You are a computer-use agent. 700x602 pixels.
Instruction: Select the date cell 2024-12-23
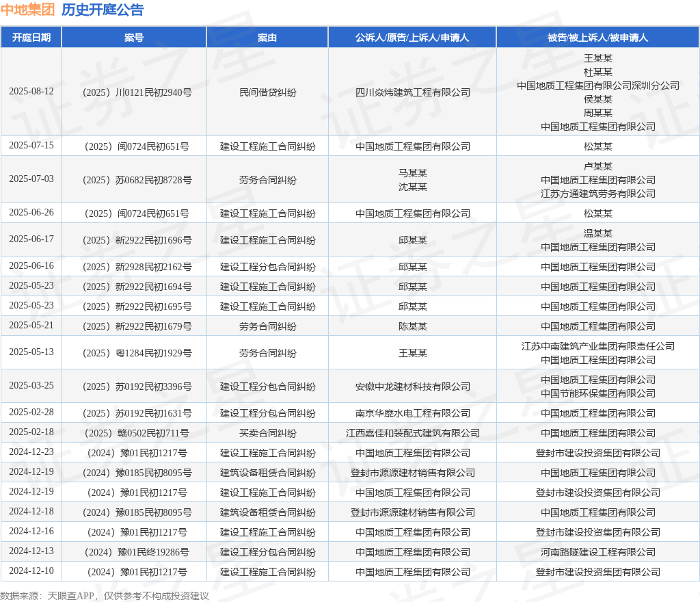coord(31,452)
